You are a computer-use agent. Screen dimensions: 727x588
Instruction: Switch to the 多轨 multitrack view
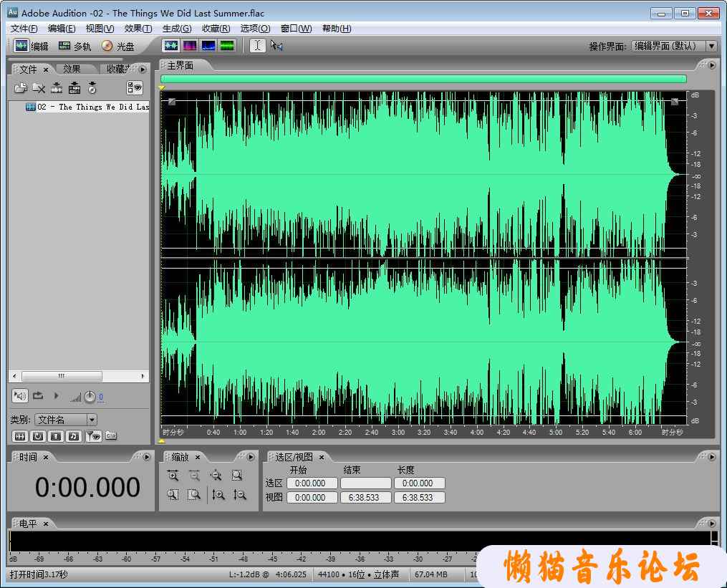pyautogui.click(x=74, y=46)
